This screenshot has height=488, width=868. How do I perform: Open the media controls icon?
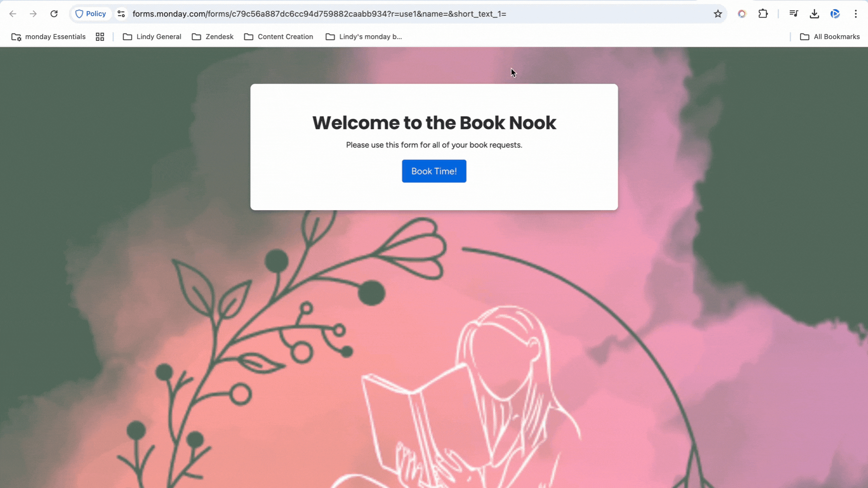(793, 14)
